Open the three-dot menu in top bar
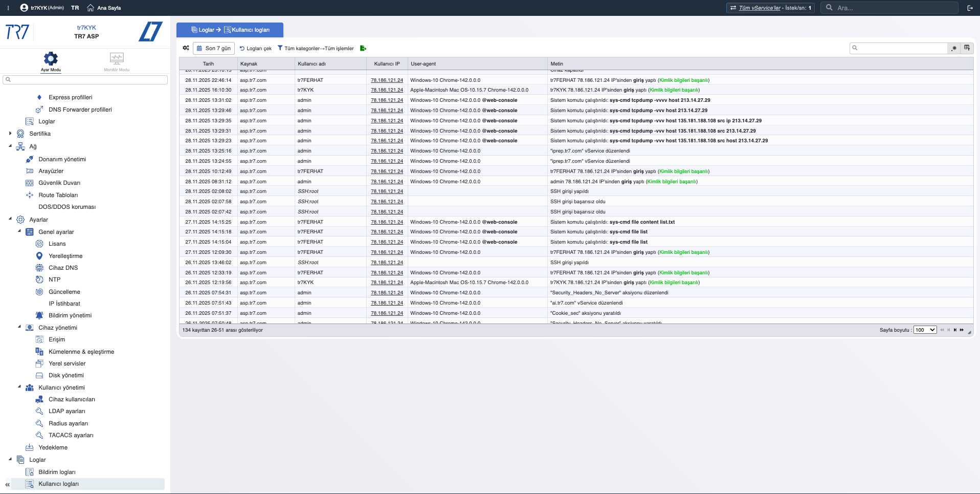 (8, 8)
